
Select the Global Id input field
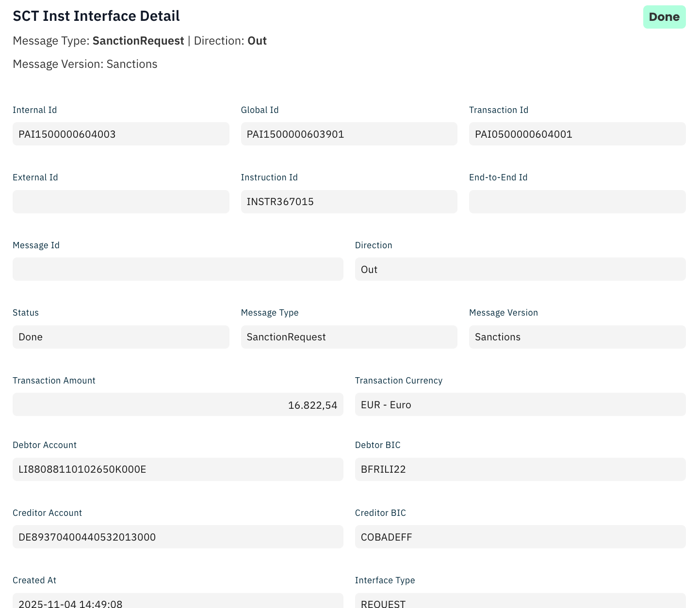[349, 134]
